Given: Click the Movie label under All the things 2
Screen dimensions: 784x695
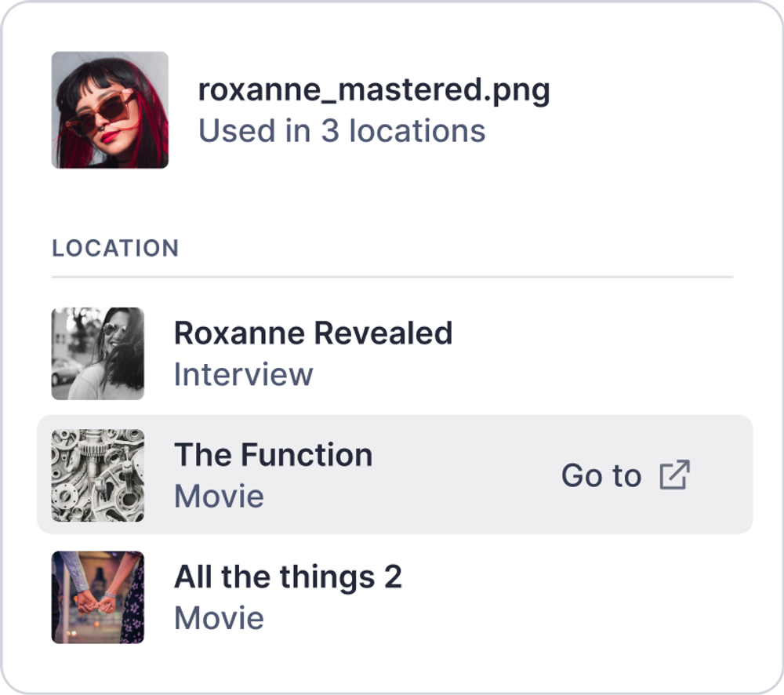Looking at the screenshot, I should click(x=219, y=618).
